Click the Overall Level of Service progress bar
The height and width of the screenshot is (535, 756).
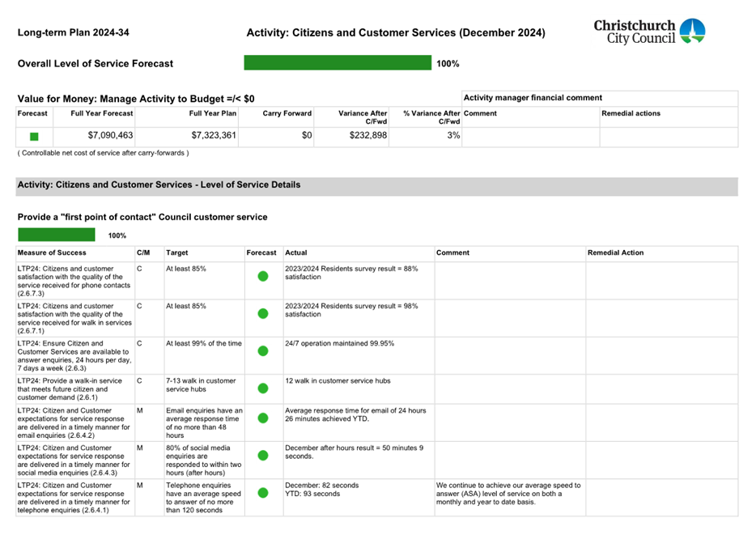click(338, 63)
